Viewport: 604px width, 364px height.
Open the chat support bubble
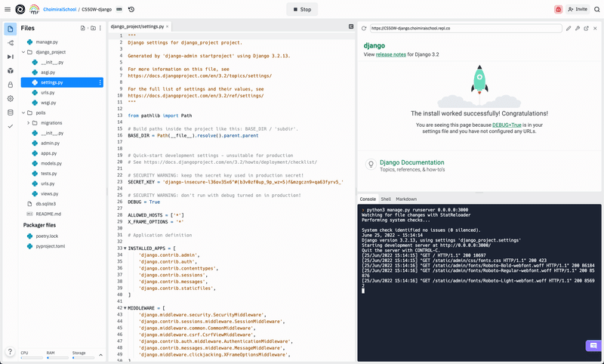click(593, 346)
